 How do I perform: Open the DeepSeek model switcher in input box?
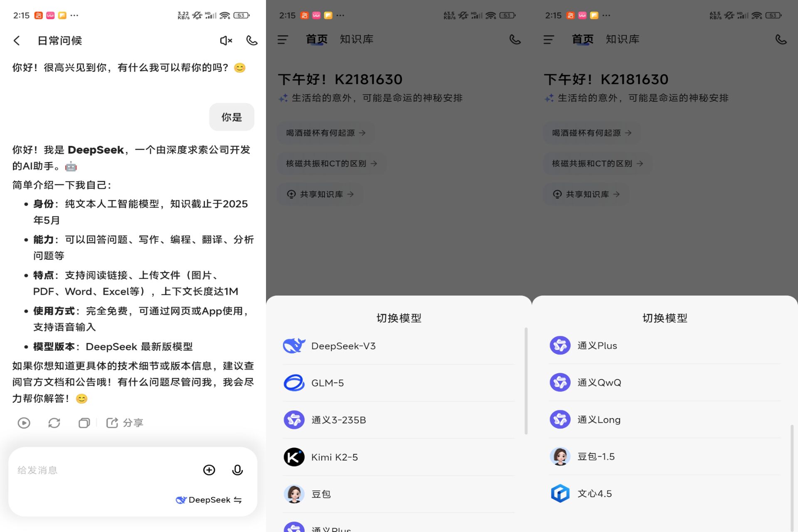pos(209,500)
